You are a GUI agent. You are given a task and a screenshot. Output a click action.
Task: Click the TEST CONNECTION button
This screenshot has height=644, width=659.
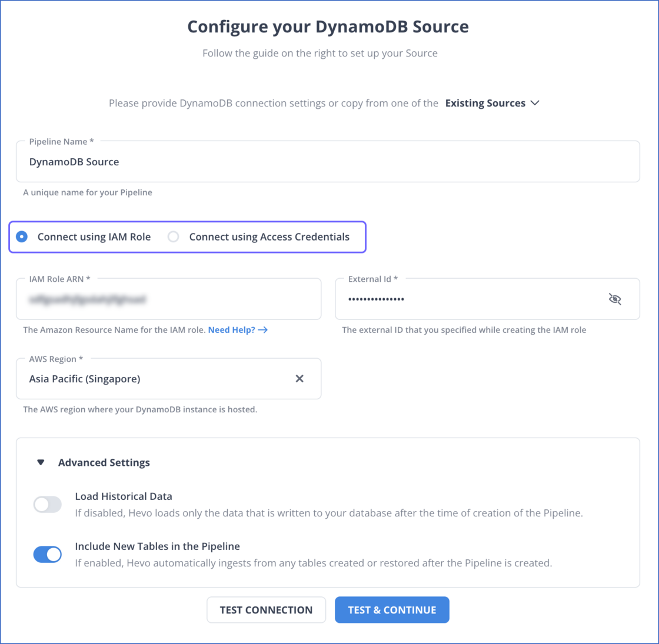[x=266, y=610]
